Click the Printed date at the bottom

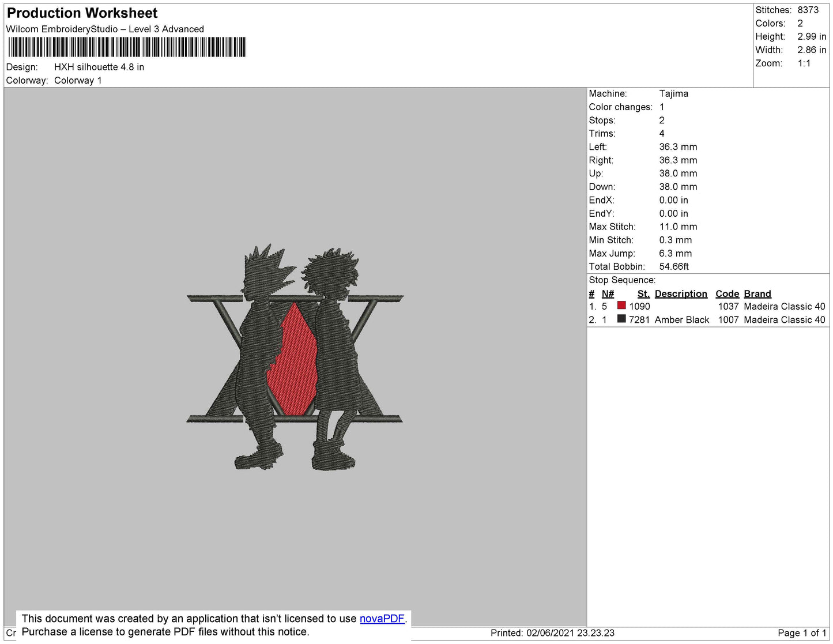pos(552,633)
